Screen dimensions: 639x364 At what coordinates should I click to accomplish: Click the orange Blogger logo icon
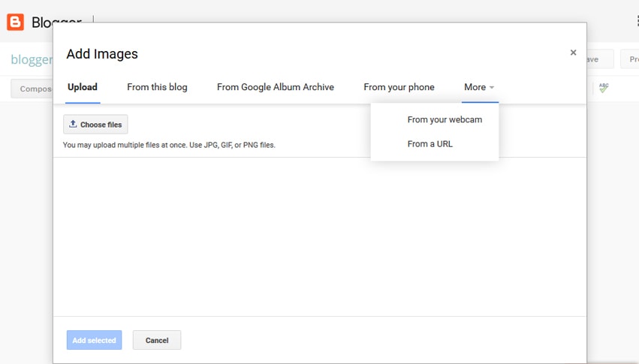point(15,22)
